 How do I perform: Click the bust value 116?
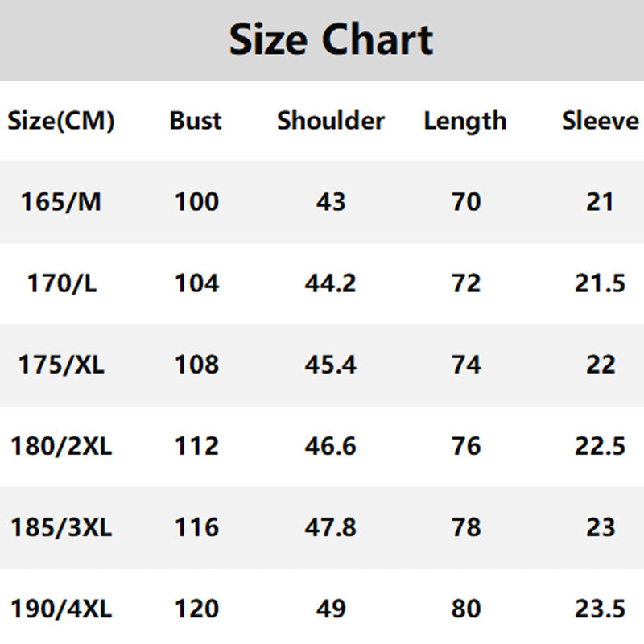196,527
